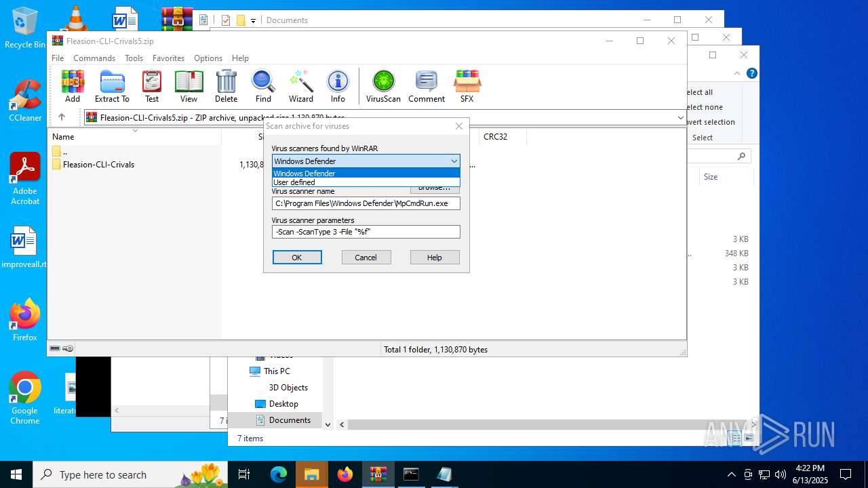Start VirusScan from the toolbar
Viewport: 868px width, 488px height.
point(383,86)
